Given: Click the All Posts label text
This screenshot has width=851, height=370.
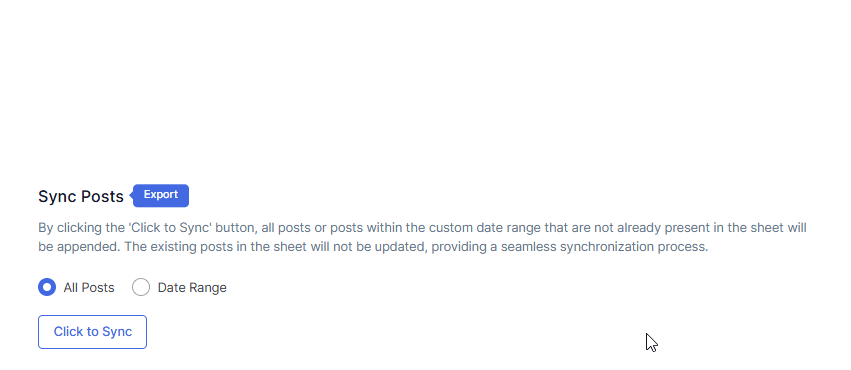Looking at the screenshot, I should (89, 287).
